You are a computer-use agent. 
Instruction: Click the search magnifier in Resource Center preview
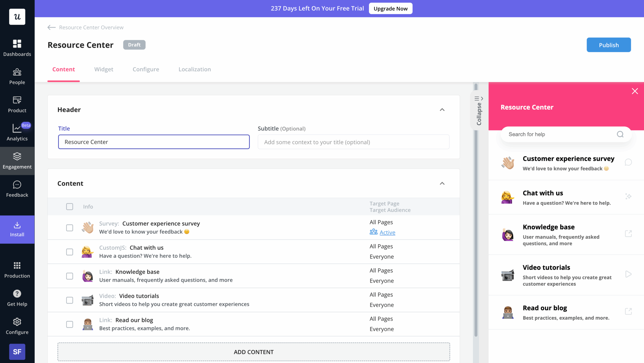click(x=620, y=134)
